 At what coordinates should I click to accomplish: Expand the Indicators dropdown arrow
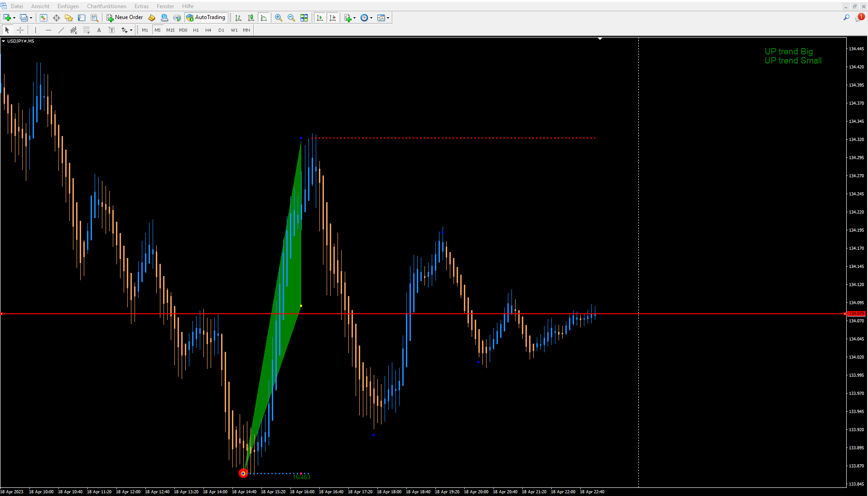coord(354,18)
